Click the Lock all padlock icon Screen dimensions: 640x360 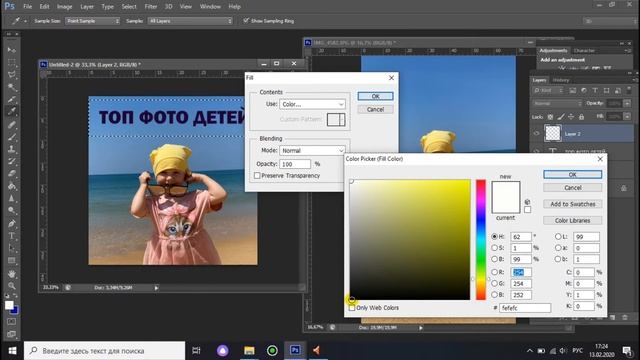pyautogui.click(x=581, y=117)
